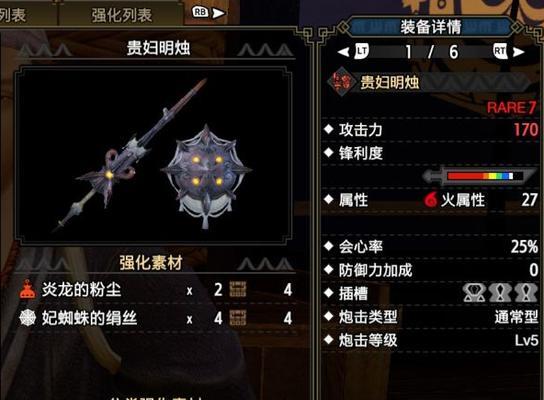Click the 炮击类型 通常型 row

coord(431,316)
